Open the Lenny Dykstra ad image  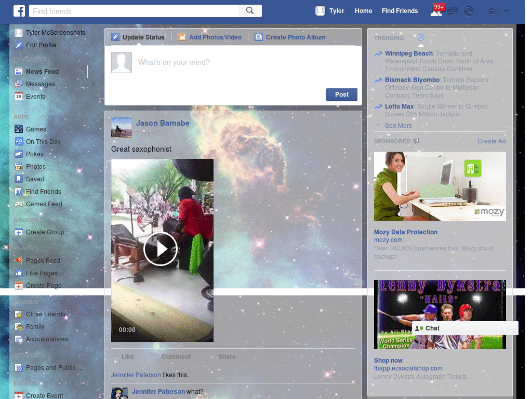440,314
